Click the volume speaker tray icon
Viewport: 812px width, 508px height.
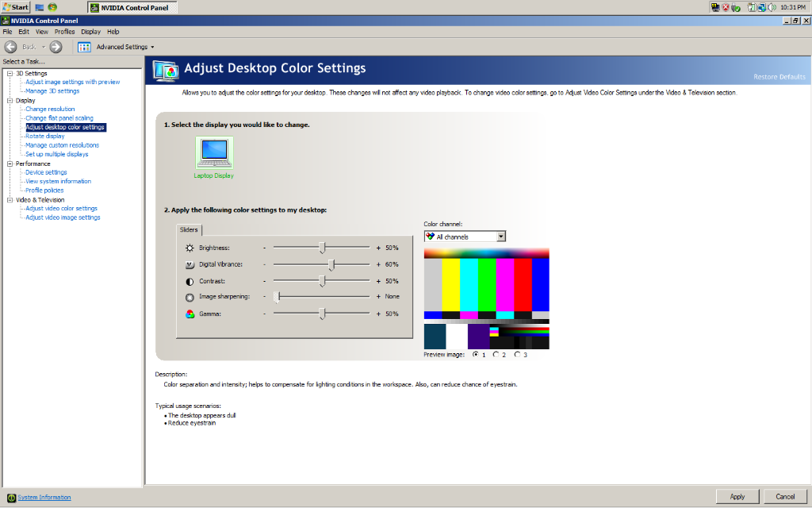point(772,7)
